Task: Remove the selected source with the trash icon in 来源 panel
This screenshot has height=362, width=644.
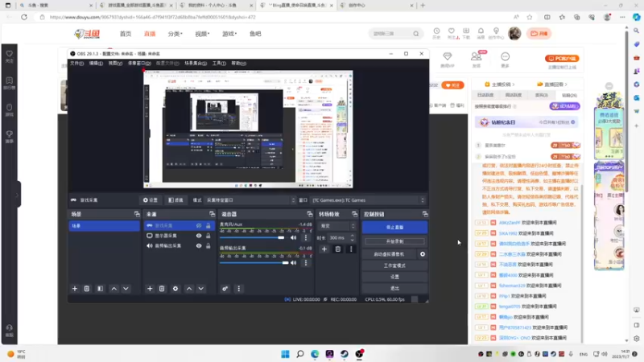Action: pos(162,289)
